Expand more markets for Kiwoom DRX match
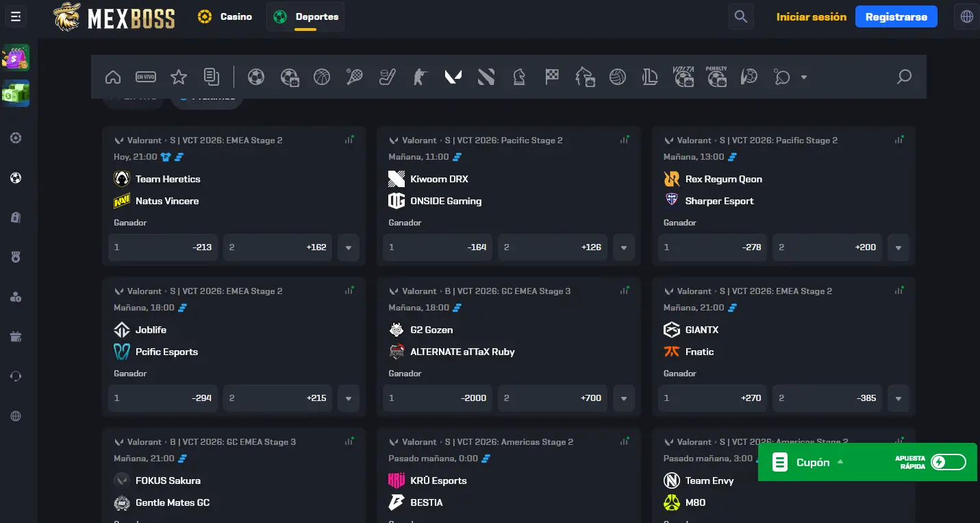The width and height of the screenshot is (980, 523). coord(623,247)
